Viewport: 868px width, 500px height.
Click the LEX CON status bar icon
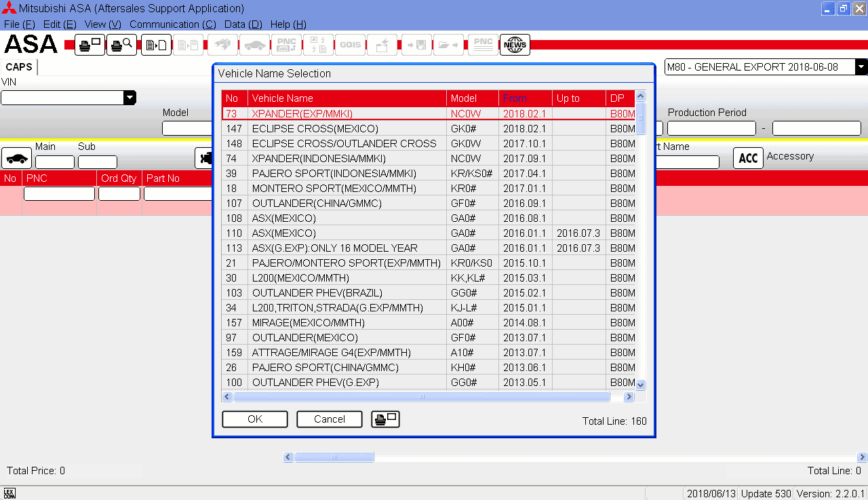[9, 493]
